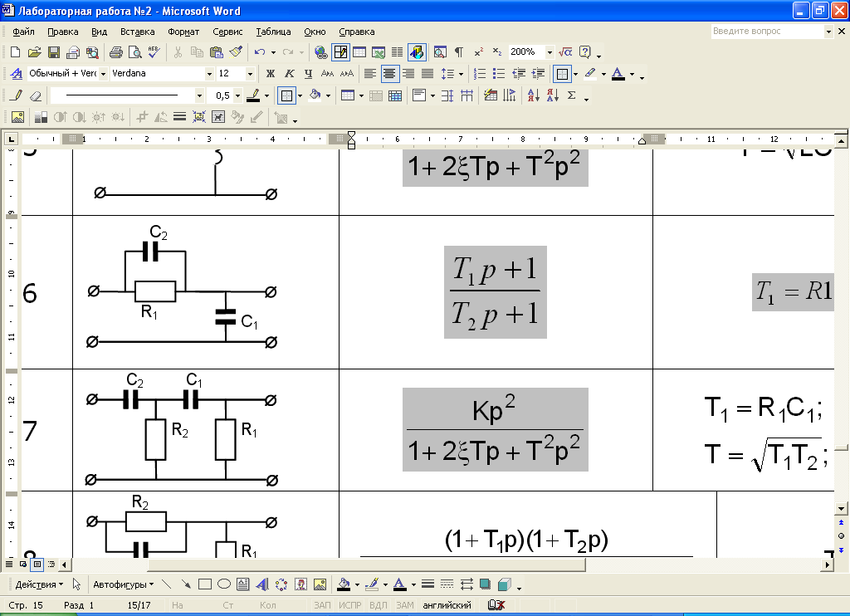Open the line weight 0,5 dropdown
The height and width of the screenshot is (616, 850).
237,96
